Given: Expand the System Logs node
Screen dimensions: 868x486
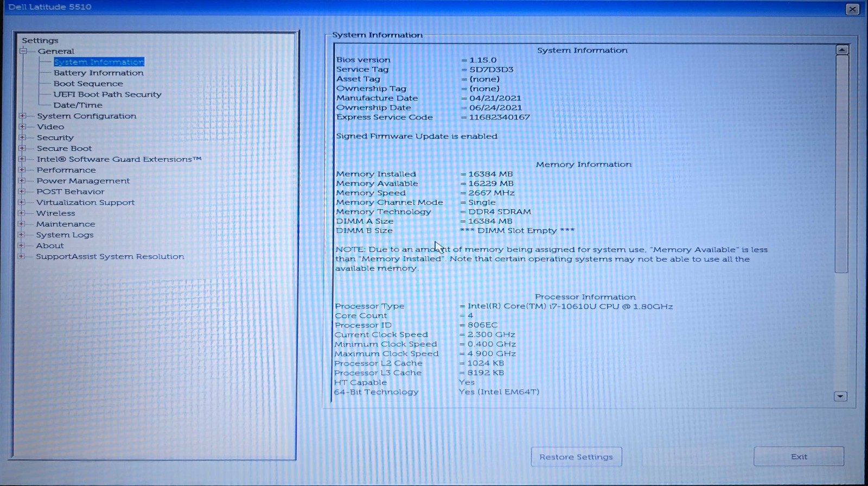Looking at the screenshot, I should click(x=22, y=235).
